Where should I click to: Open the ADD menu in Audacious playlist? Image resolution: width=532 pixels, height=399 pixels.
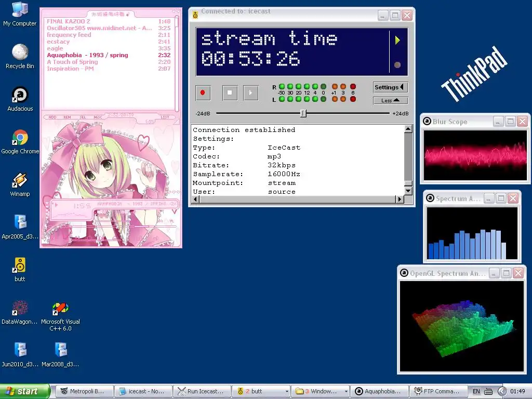click(x=52, y=117)
